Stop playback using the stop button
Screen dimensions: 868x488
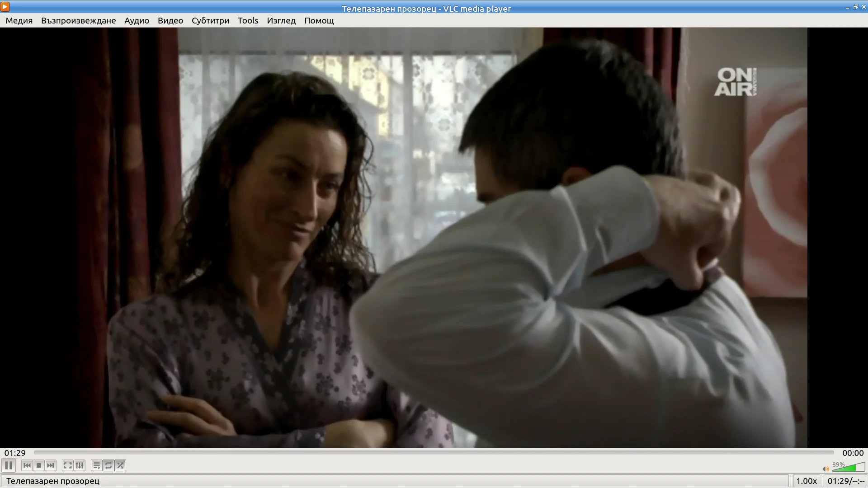(39, 465)
